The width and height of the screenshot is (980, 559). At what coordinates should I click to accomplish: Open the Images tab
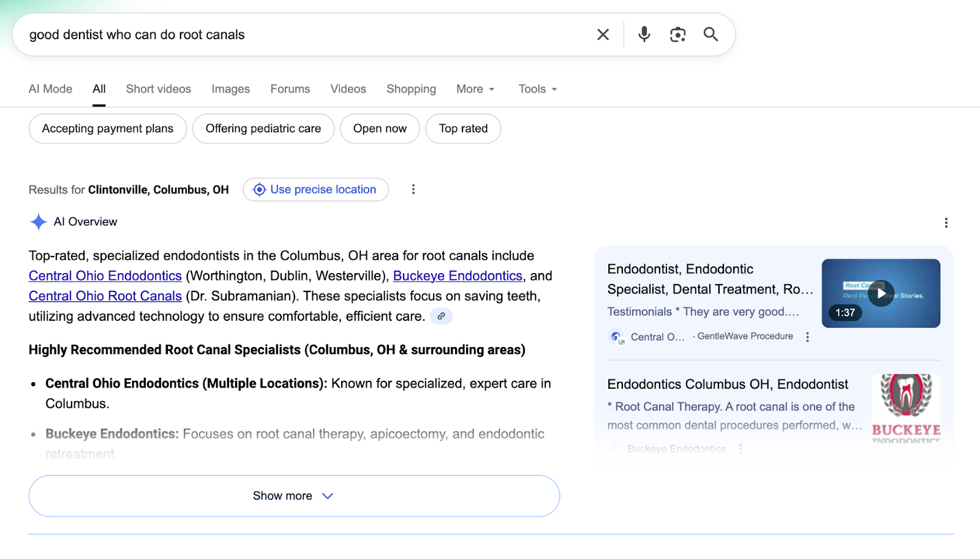[x=231, y=89]
